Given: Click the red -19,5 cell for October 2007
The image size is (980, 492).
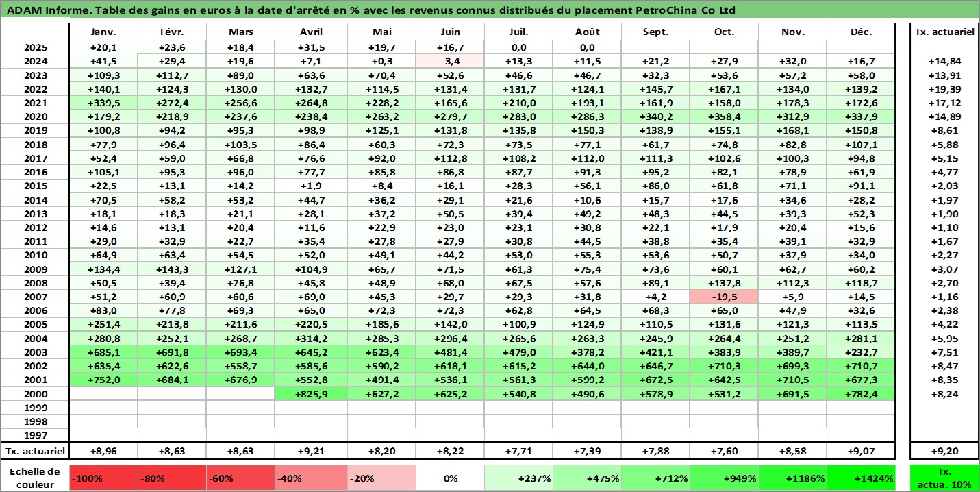Looking at the screenshot, I should click(724, 297).
